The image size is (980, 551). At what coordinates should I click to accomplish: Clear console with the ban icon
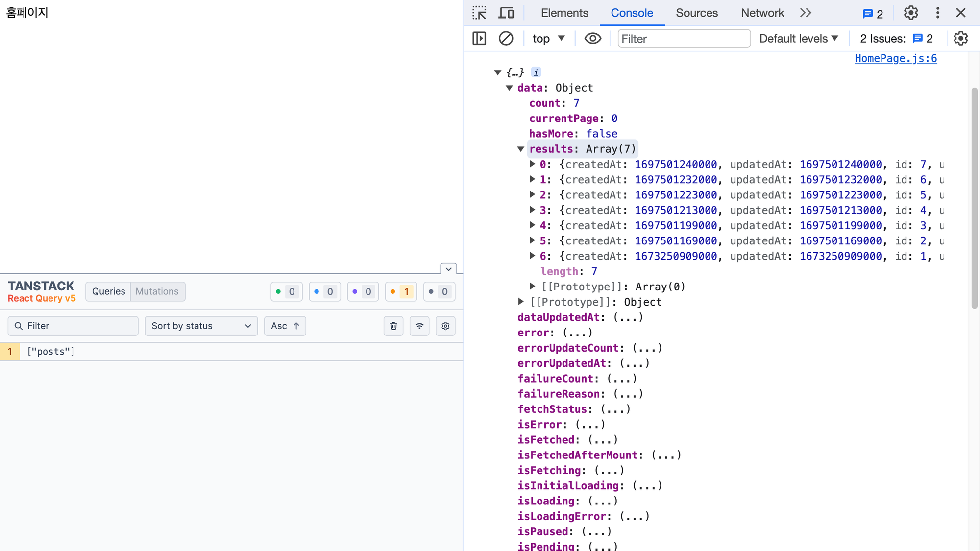coord(506,38)
